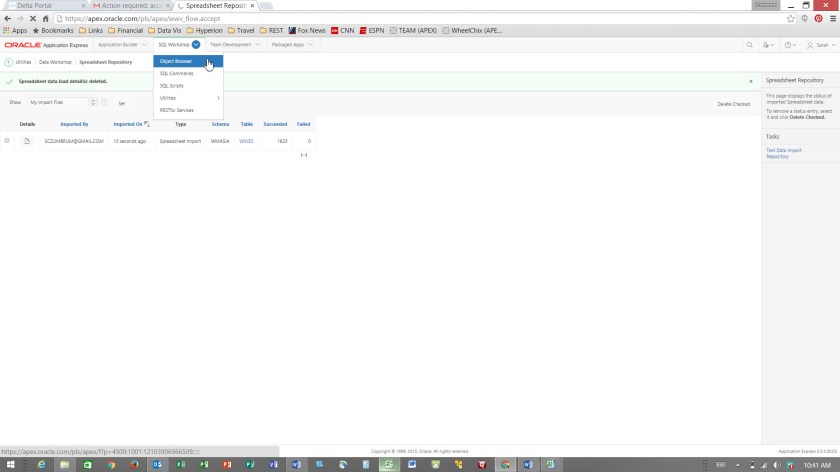
Task: Dismiss the success message with its X
Action: click(751, 81)
